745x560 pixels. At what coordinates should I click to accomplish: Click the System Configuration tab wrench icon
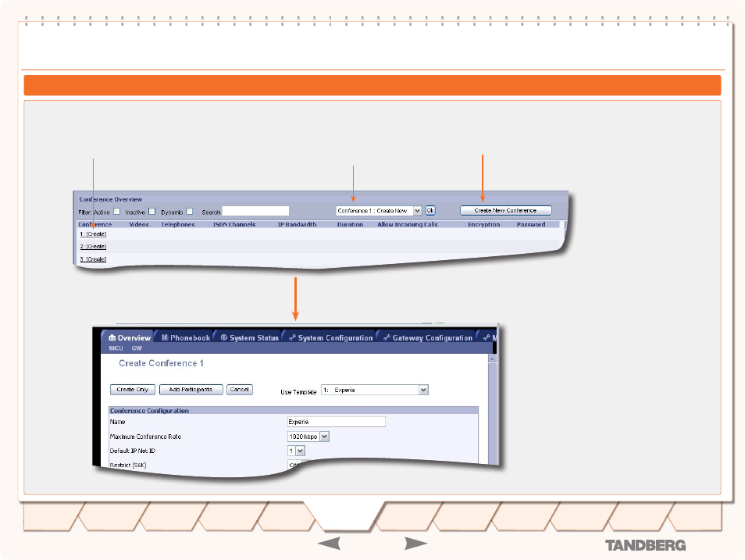(292, 337)
